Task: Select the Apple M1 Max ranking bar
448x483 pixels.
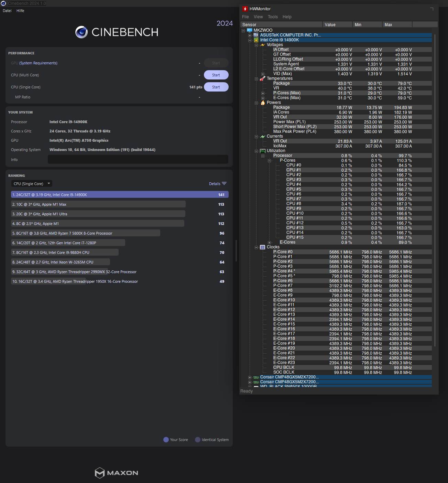Action: (98, 204)
